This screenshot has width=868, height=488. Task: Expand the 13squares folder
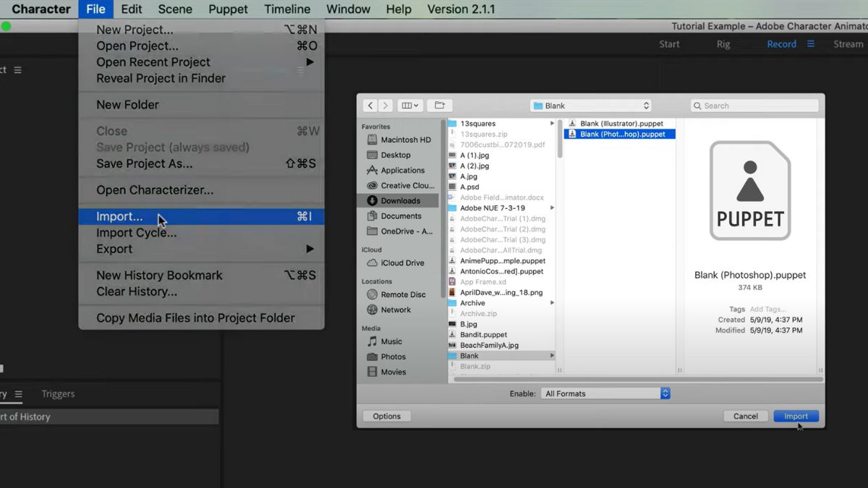point(552,124)
